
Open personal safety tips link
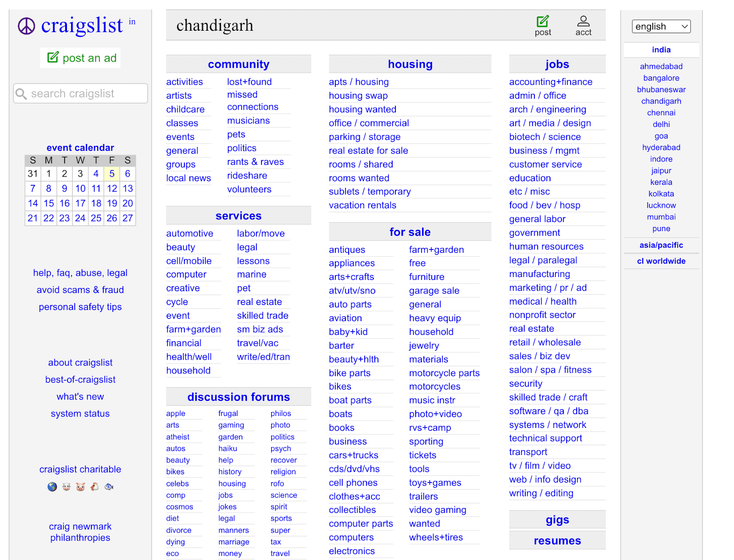click(x=80, y=307)
